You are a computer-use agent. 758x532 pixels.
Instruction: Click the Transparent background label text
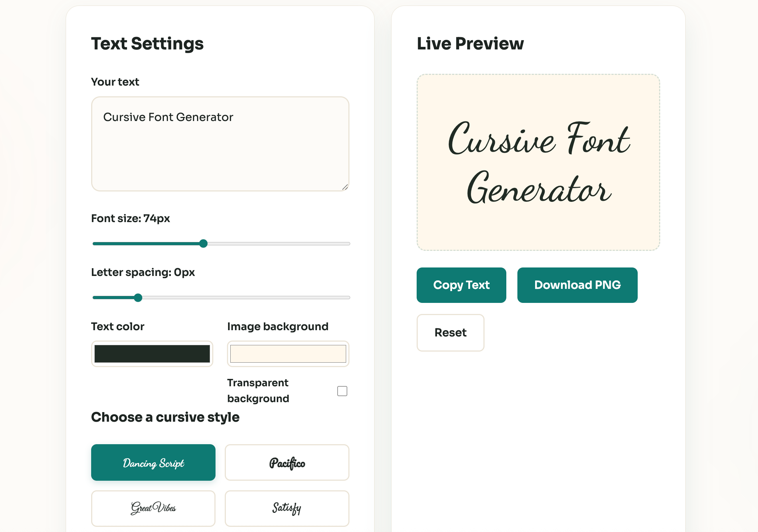coord(258,390)
